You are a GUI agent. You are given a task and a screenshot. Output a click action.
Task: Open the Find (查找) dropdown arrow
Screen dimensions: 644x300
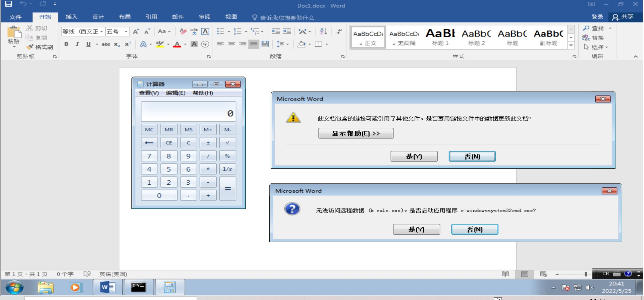tap(610, 28)
